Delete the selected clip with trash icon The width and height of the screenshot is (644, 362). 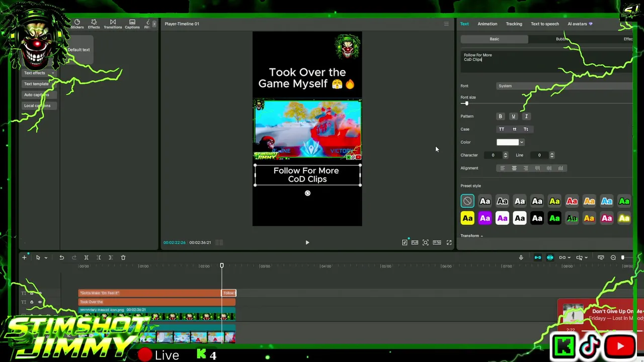pyautogui.click(x=123, y=257)
